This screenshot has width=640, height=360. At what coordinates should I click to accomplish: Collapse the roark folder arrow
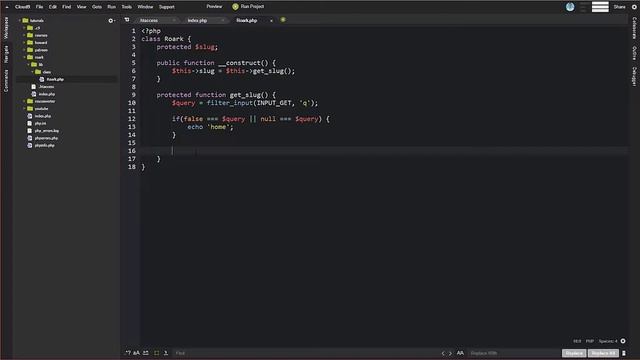tap(24, 57)
